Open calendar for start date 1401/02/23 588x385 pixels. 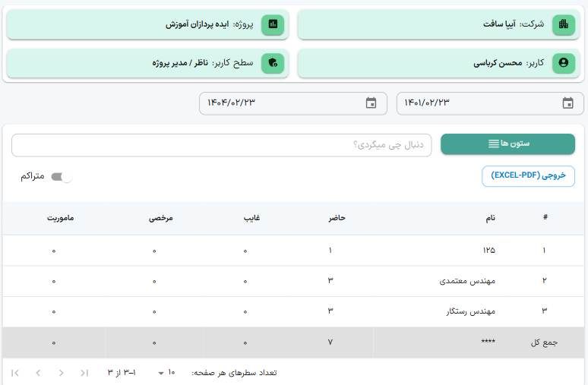tap(567, 103)
